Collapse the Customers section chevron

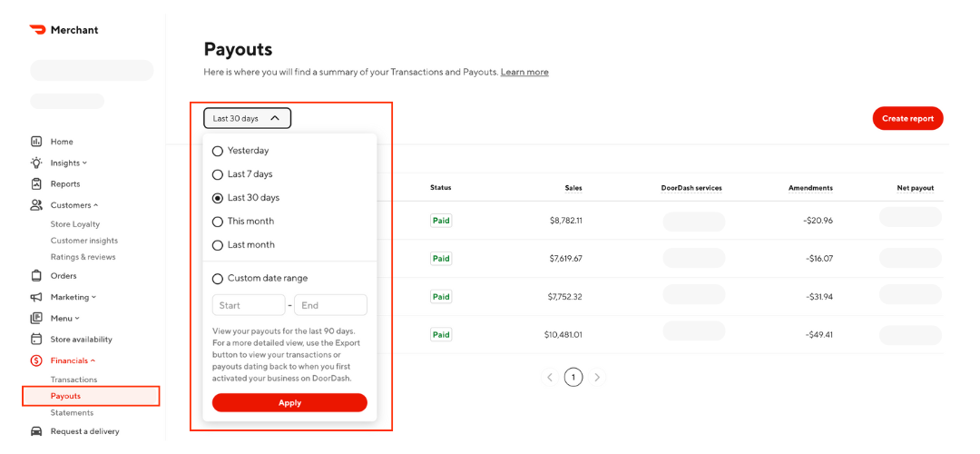click(x=95, y=205)
